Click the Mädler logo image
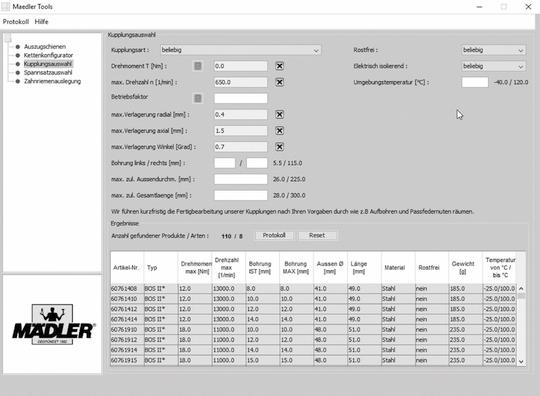This screenshot has height=396, width=540. tap(53, 324)
